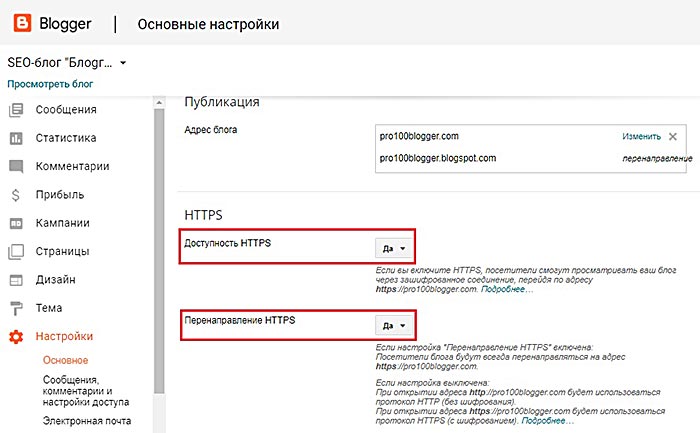Image resolution: width=700 pixels, height=433 pixels.
Task: Open the Прибыль dollar sign icon
Action: [16, 195]
